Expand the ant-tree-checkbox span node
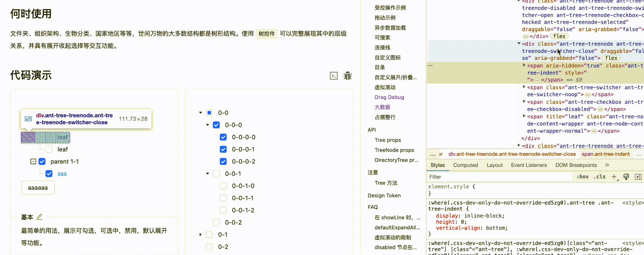Viewport: 644px width, 255px height. (x=524, y=101)
